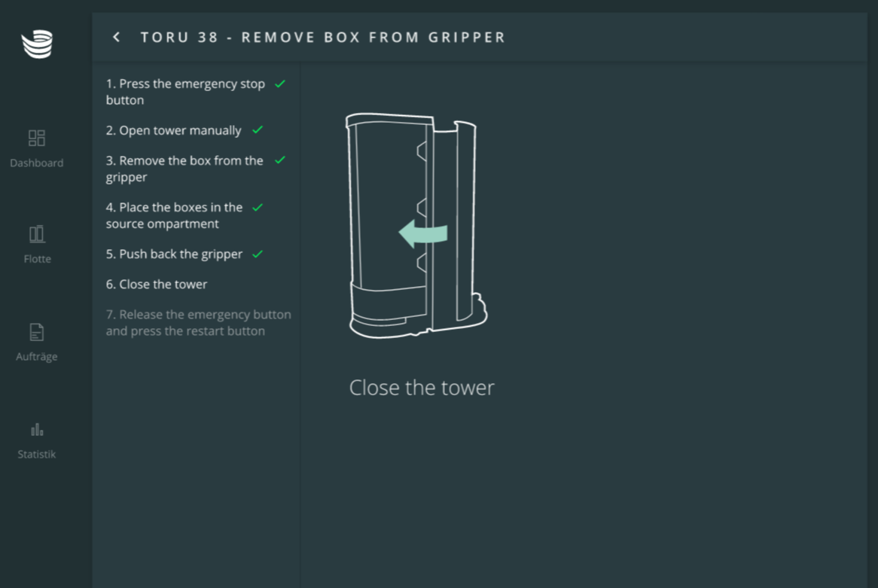Screen dimensions: 878x588
Task: Open the Aufträge document icon
Action: click(x=36, y=332)
